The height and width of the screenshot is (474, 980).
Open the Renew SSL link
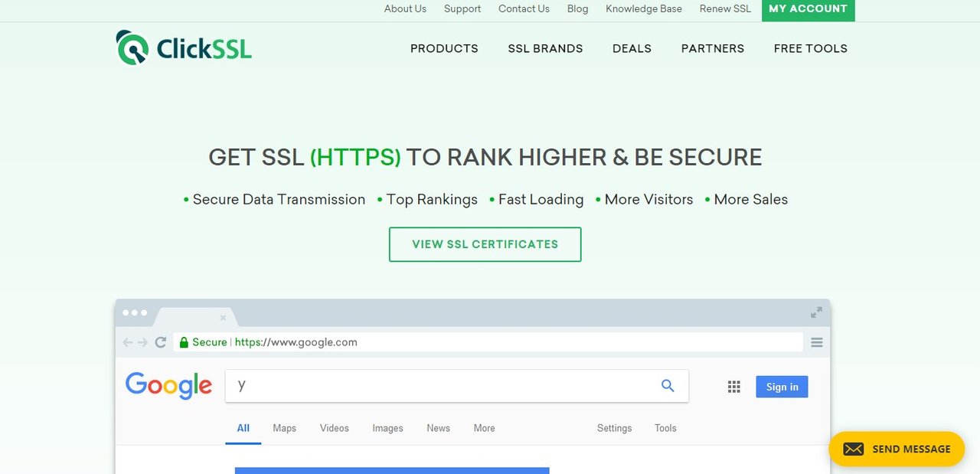tap(725, 9)
